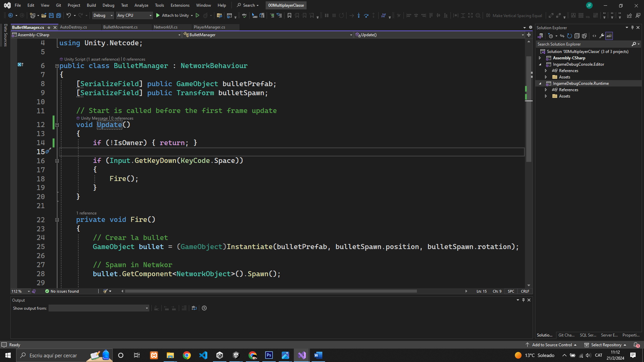Viewport: 644px width, 362px height.
Task: Open the Extensions menu
Action: click(180, 5)
